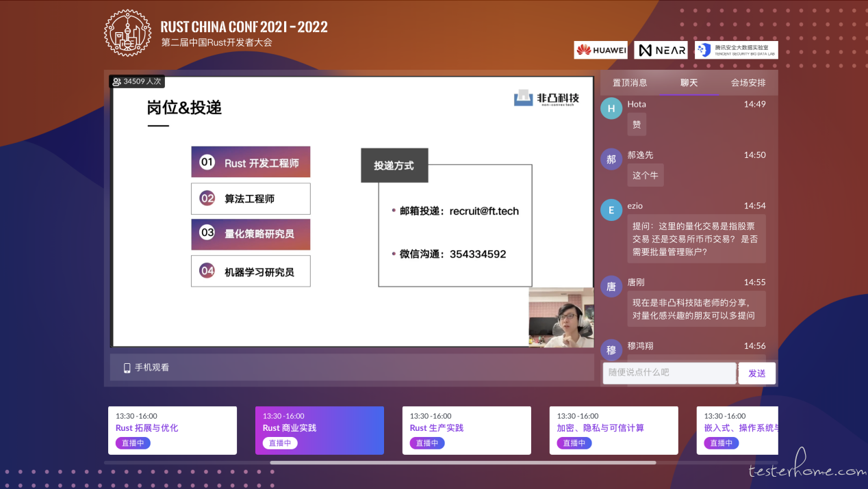Screen dimensions: 868x489
Task: Click 穆鸿翔's avatar in chat
Action: (x=611, y=351)
